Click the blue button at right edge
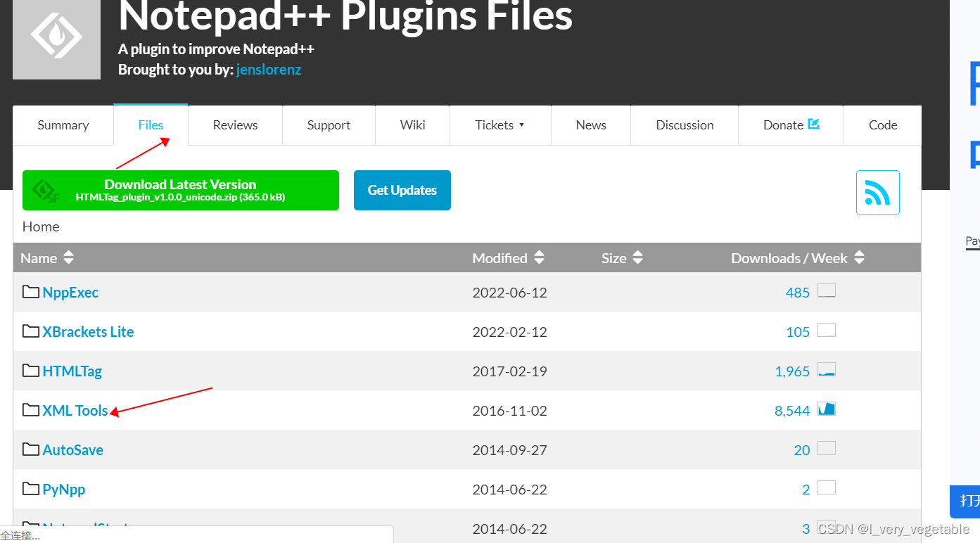Screen dimensions: 980x543 click(x=965, y=502)
